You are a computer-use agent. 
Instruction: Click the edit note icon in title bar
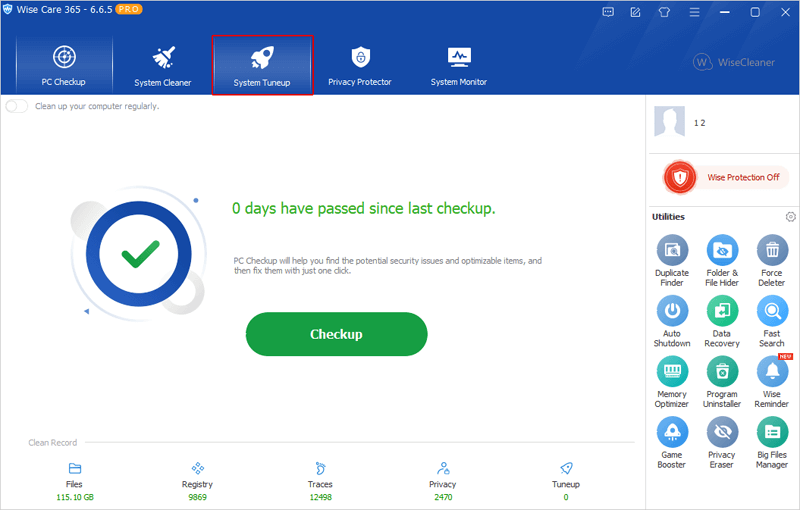pyautogui.click(x=635, y=12)
